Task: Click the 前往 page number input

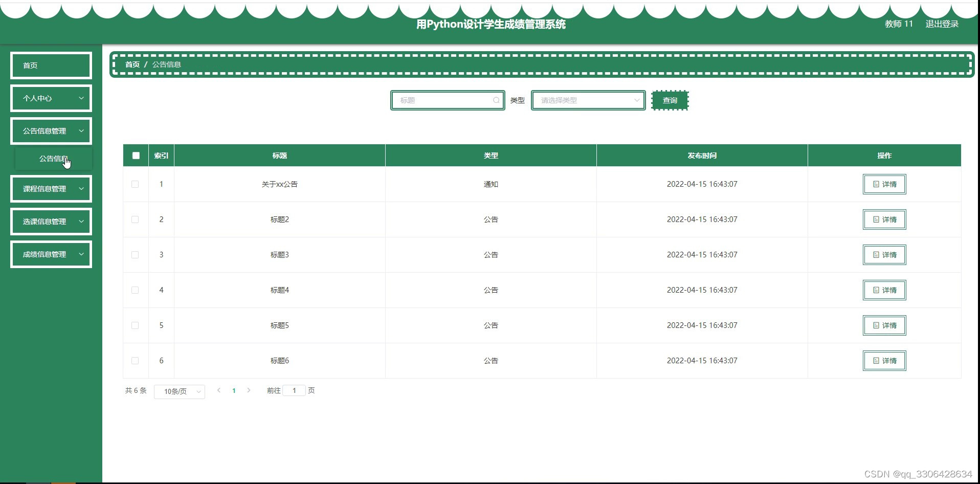Action: click(294, 390)
